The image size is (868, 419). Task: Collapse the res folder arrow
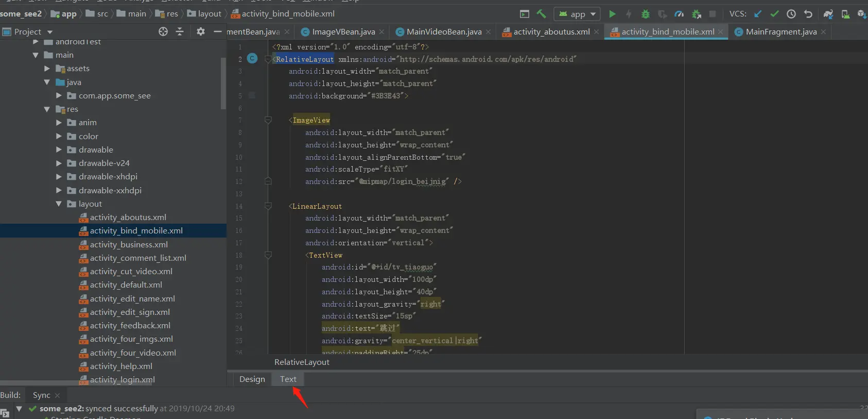[47, 109]
